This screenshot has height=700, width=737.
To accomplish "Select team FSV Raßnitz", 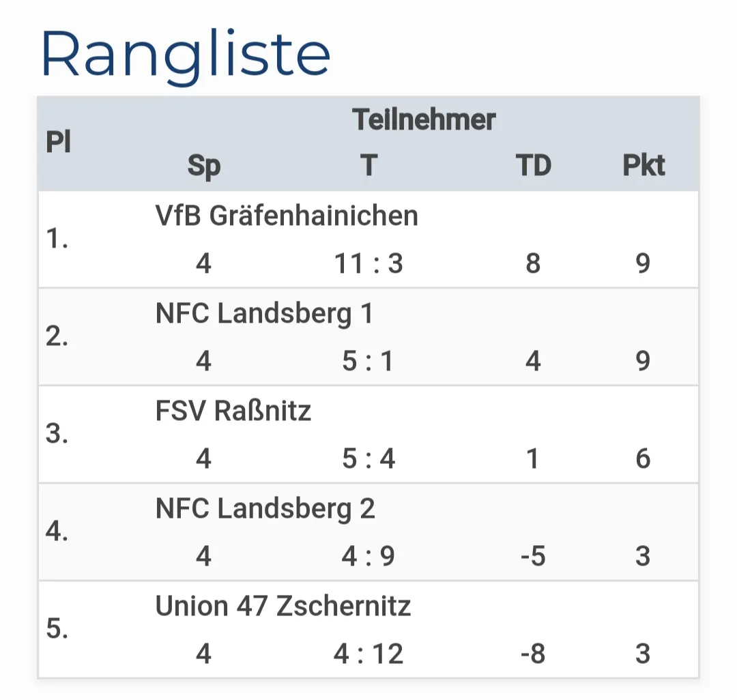I will [x=233, y=411].
